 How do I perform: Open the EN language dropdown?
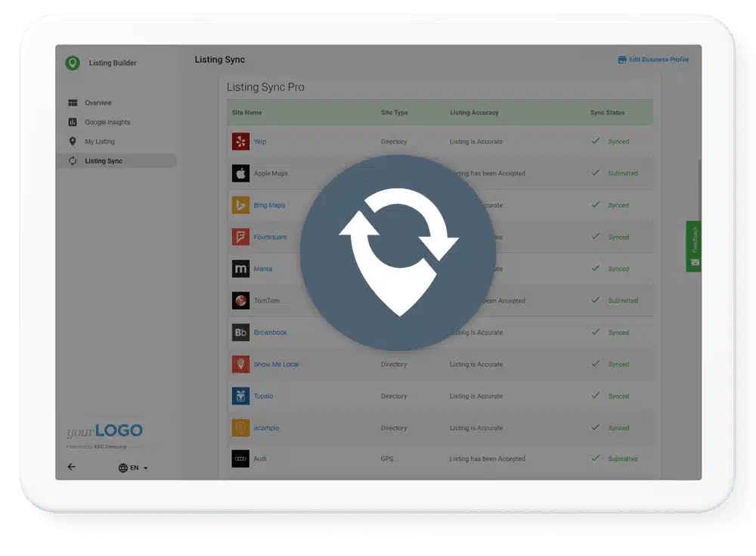coord(134,468)
